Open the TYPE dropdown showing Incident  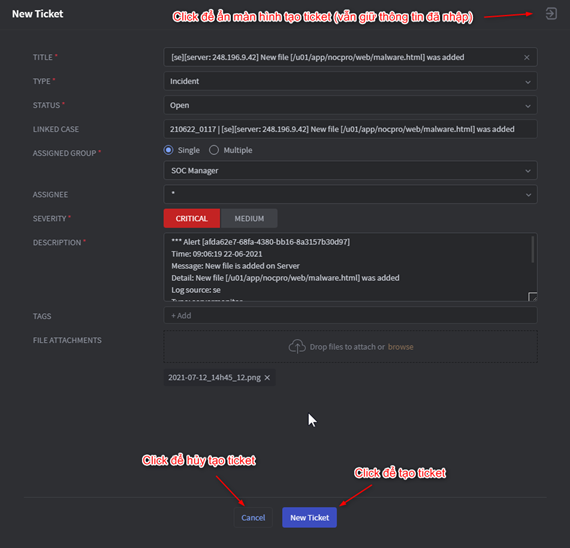point(350,81)
